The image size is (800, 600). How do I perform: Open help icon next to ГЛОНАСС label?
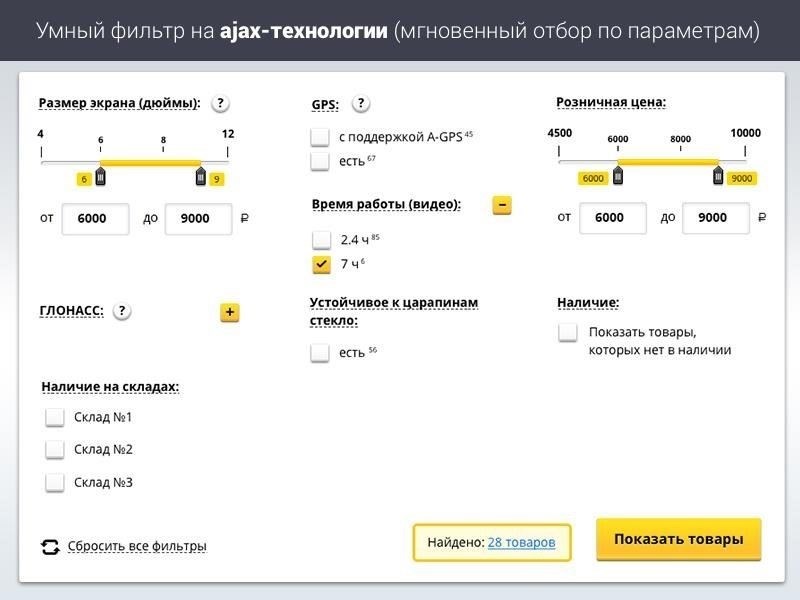pyautogui.click(x=122, y=311)
